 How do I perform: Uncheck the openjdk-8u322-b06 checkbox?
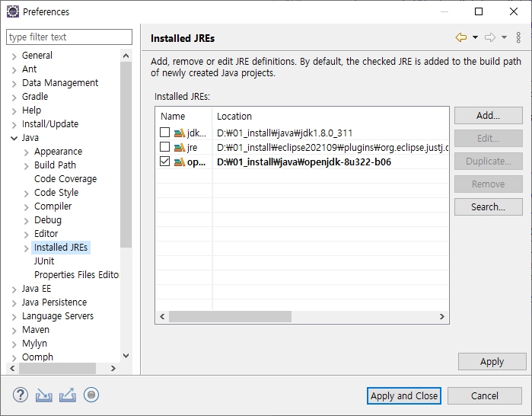[164, 162]
